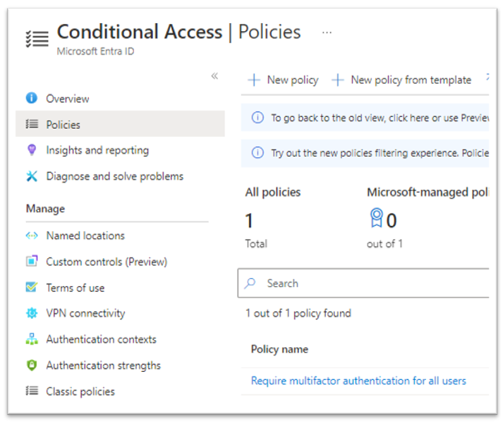Select Policies in the left navigation

pyautogui.click(x=63, y=124)
